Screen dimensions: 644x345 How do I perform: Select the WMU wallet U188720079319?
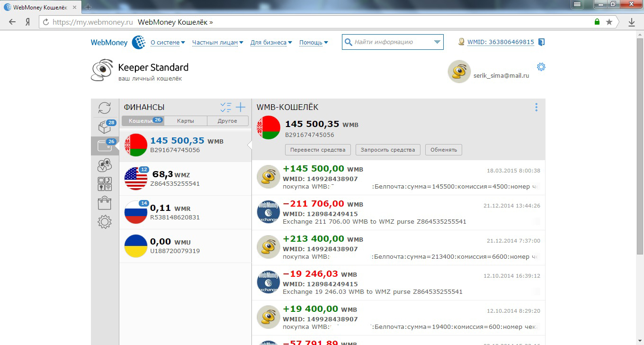185,246
